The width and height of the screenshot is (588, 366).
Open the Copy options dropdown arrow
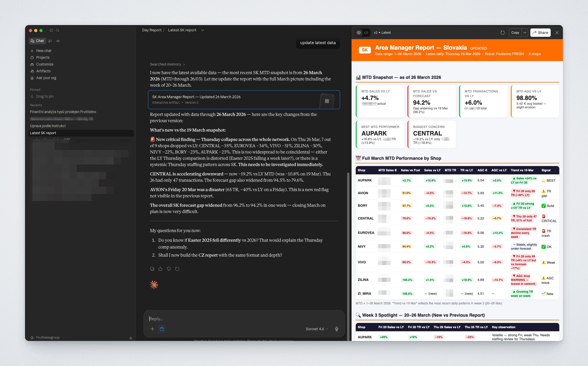tap(525, 33)
